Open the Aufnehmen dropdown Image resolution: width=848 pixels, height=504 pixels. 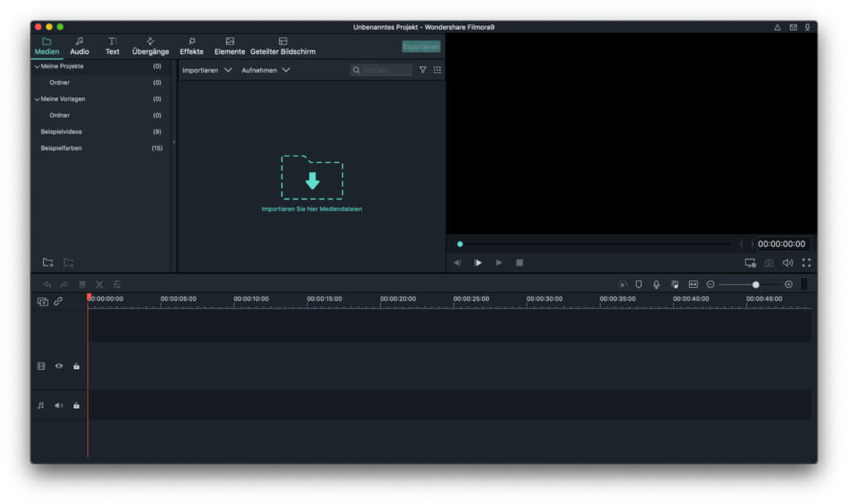(x=266, y=70)
